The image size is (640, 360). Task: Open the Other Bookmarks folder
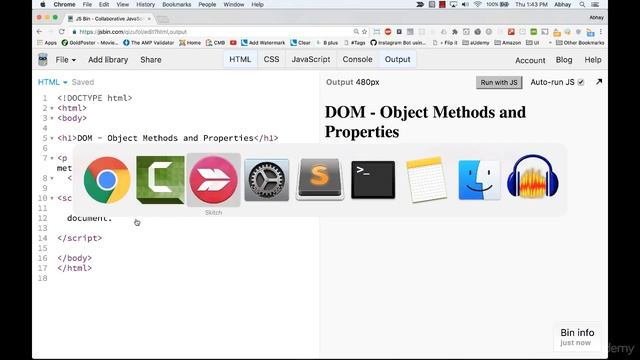pyautogui.click(x=580, y=42)
